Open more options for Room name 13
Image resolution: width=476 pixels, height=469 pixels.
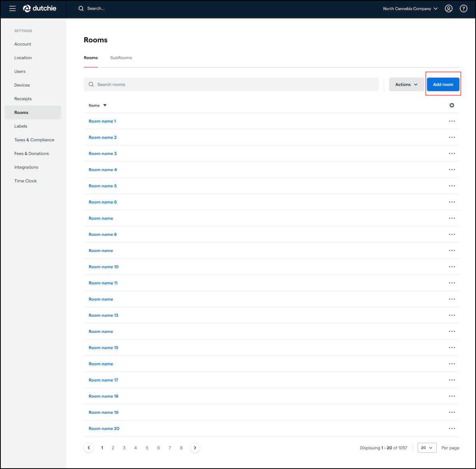click(x=452, y=315)
